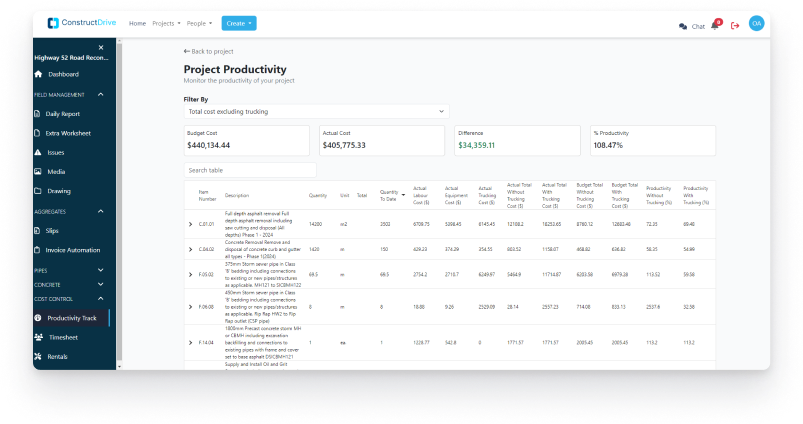Expand row F.05.02 details
The width and height of the screenshot is (803, 424).
(191, 272)
